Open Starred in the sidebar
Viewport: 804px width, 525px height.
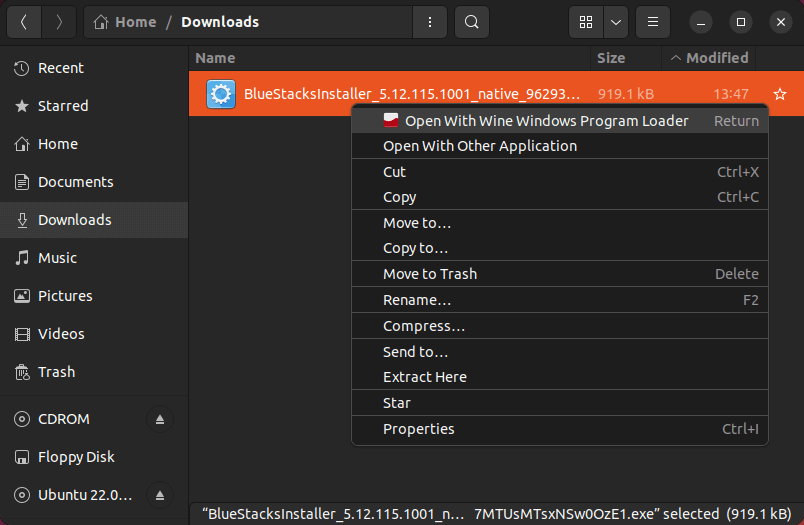(x=94, y=106)
